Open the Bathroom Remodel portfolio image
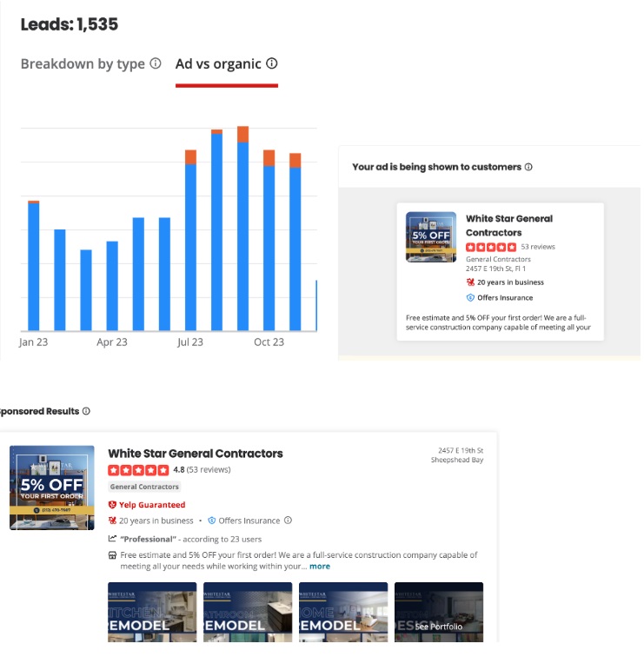Image resolution: width=644 pixels, height=657 pixels. tap(248, 612)
